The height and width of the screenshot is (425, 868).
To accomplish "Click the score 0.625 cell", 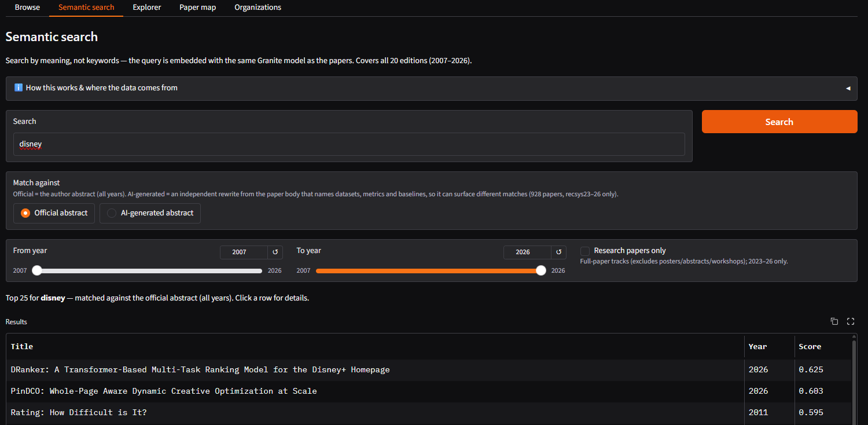I will pos(822,369).
